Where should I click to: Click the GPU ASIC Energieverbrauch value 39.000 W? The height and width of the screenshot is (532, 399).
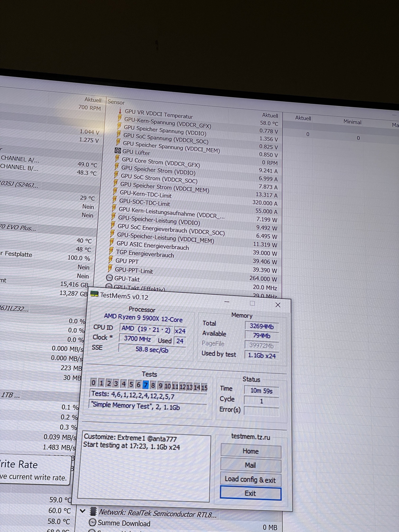click(265, 253)
